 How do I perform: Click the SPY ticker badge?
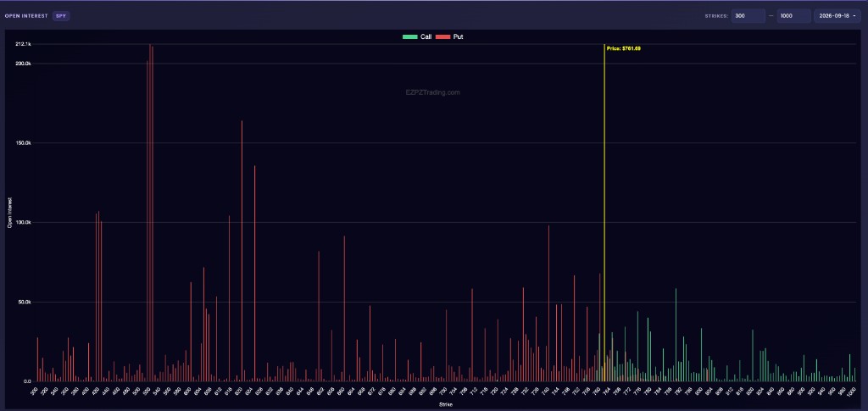tap(61, 16)
